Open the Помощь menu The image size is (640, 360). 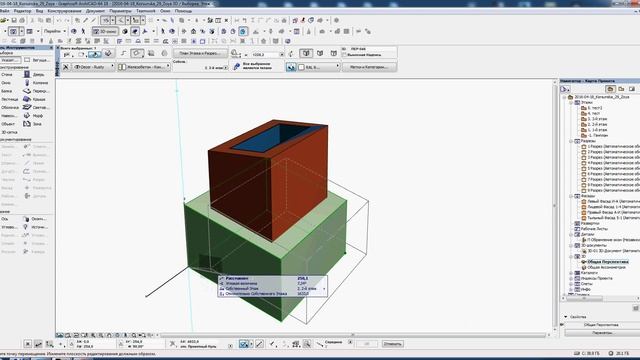coord(183,11)
